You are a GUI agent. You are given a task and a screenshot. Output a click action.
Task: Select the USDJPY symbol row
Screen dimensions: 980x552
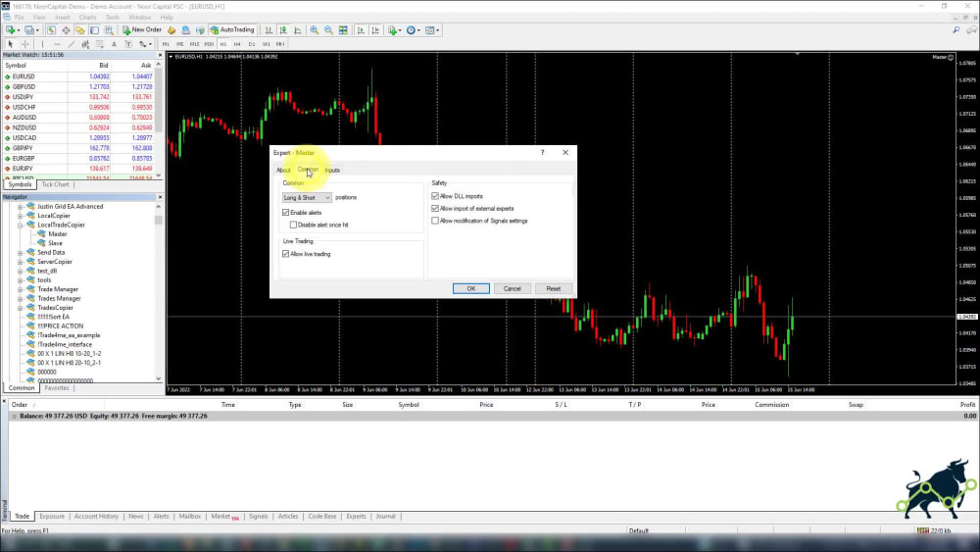point(79,97)
